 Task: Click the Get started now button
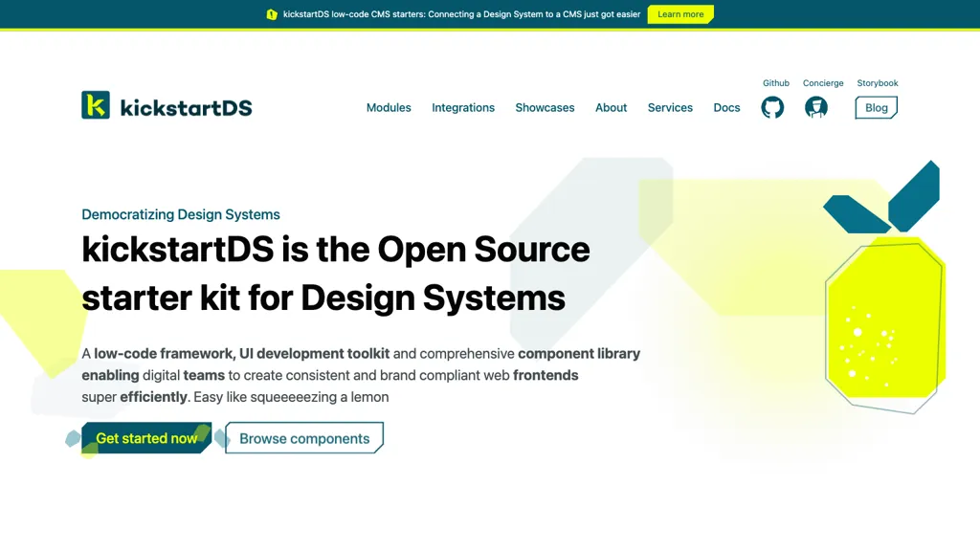pyautogui.click(x=146, y=438)
